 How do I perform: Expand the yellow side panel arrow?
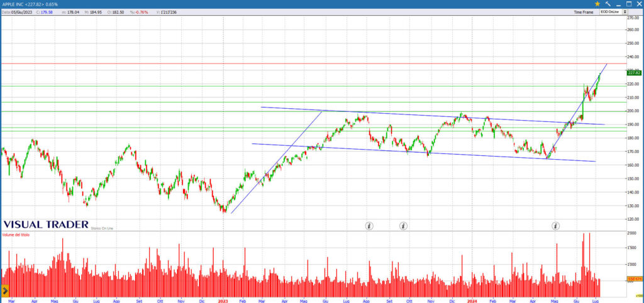pyautogui.click(x=5, y=290)
